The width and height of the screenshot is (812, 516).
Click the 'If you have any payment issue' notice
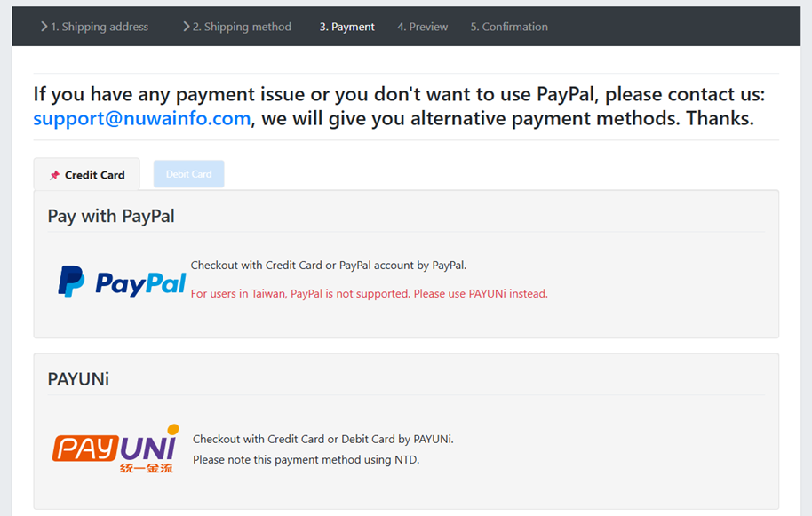point(399,107)
